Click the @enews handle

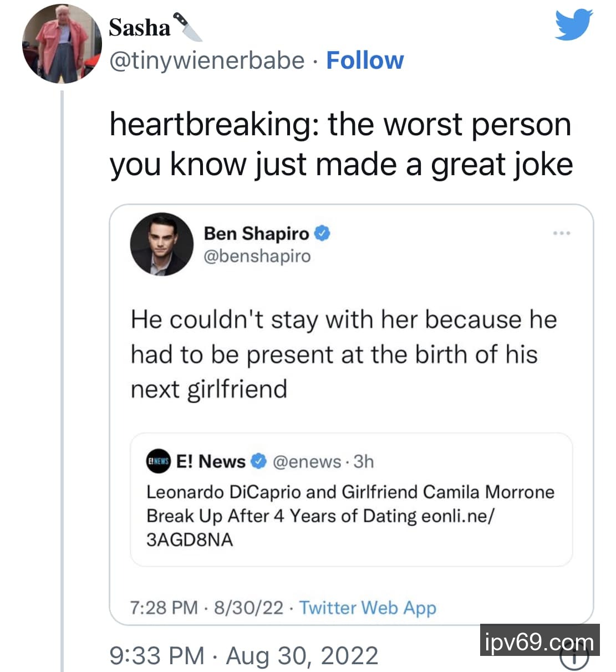pos(307,461)
